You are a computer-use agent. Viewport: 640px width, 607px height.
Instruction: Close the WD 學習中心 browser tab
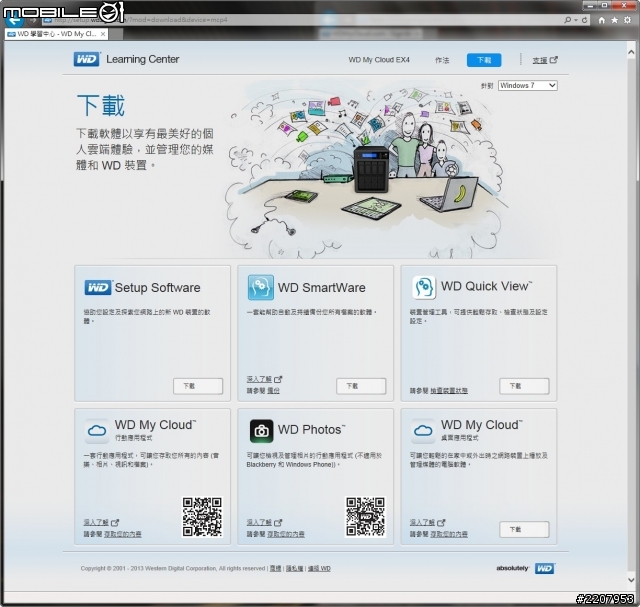coord(103,34)
